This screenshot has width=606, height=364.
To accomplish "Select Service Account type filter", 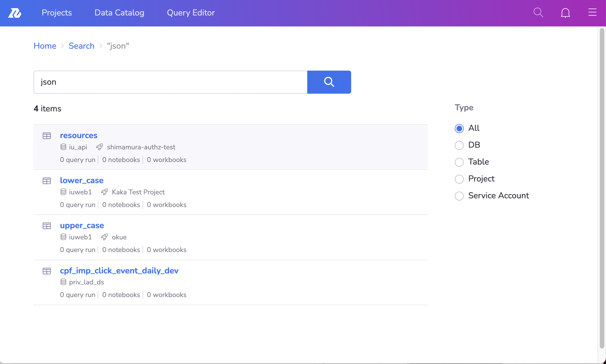I will 459,196.
